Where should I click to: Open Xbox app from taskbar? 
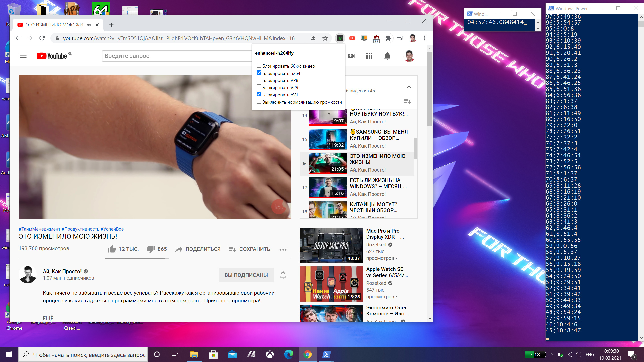pyautogui.click(x=270, y=355)
